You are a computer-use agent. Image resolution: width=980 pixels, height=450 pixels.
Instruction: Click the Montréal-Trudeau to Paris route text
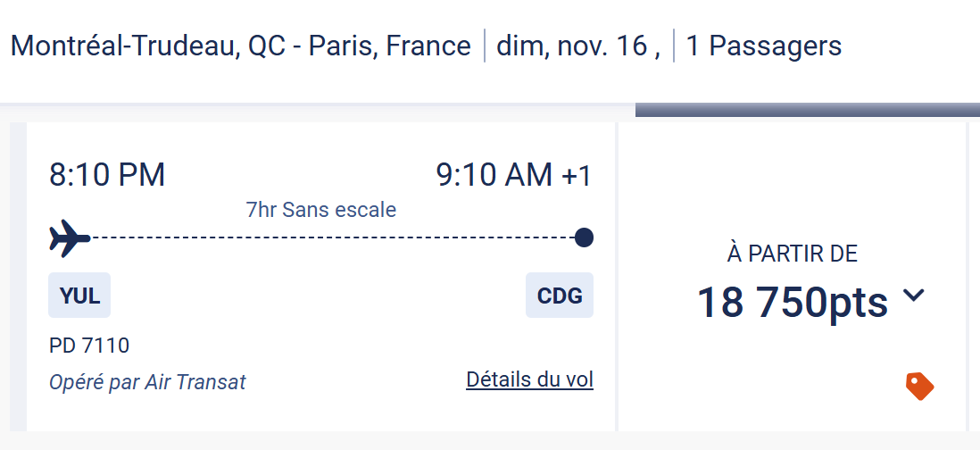click(x=240, y=46)
